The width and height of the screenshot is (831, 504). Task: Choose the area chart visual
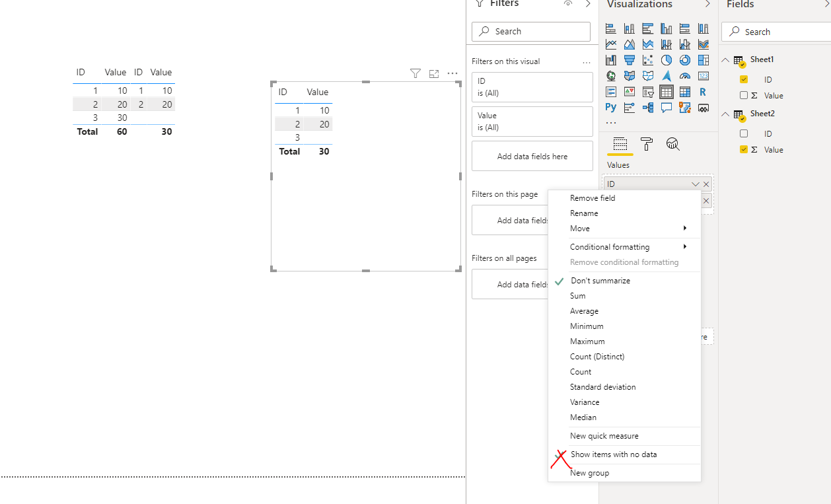coord(629,44)
